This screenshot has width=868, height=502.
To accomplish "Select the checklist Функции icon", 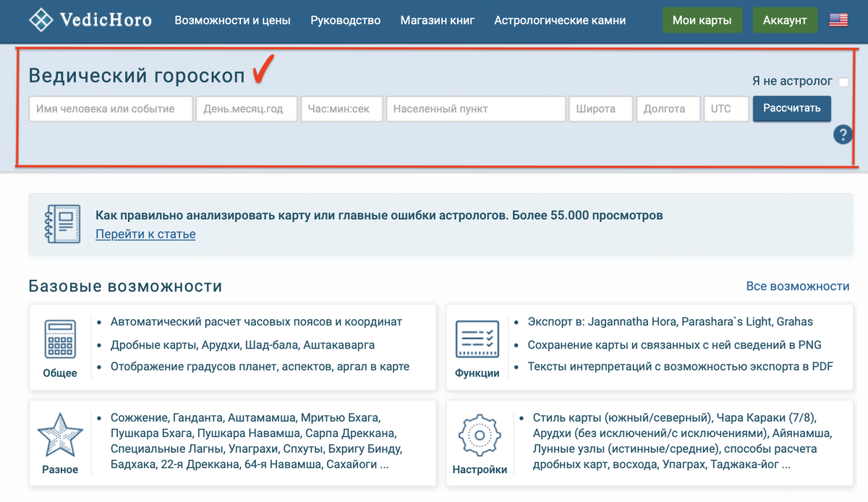I will (x=477, y=340).
